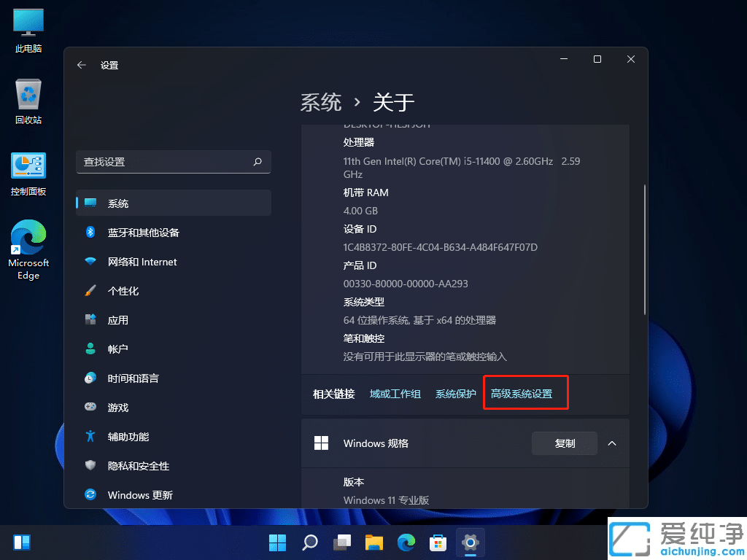Viewport: 747px width, 560px height.
Task: Click the 复制 button for Windows 规格
Action: click(x=564, y=443)
